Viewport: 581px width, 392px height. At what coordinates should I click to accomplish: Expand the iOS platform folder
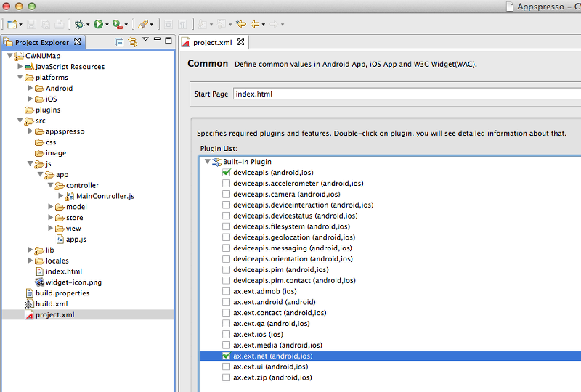click(31, 99)
